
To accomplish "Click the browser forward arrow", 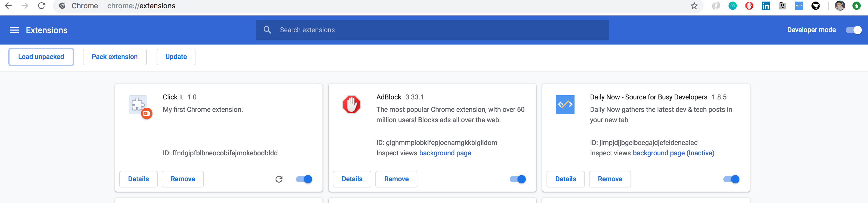I will pyautogui.click(x=25, y=6).
